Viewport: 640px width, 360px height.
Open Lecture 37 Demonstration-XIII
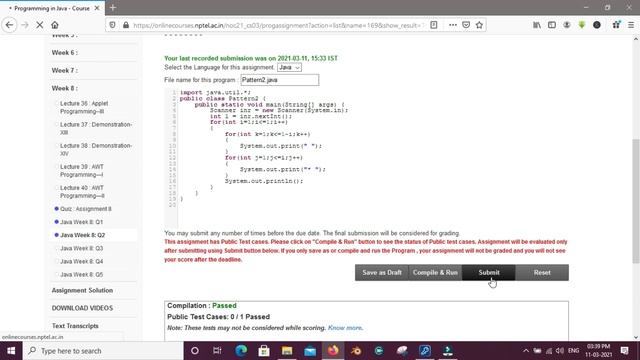(x=96, y=129)
